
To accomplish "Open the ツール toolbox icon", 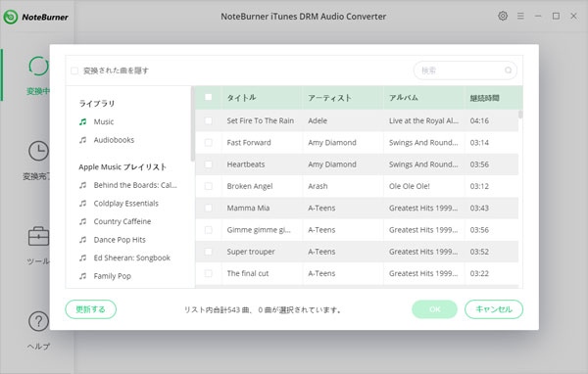I will click(x=38, y=236).
